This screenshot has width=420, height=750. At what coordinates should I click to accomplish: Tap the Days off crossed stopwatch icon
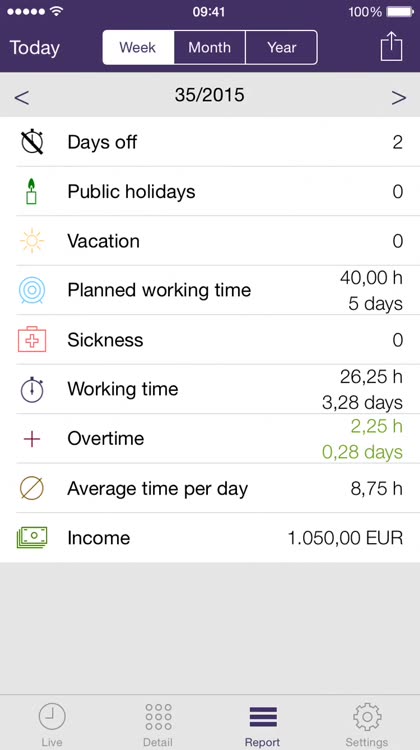(32, 142)
